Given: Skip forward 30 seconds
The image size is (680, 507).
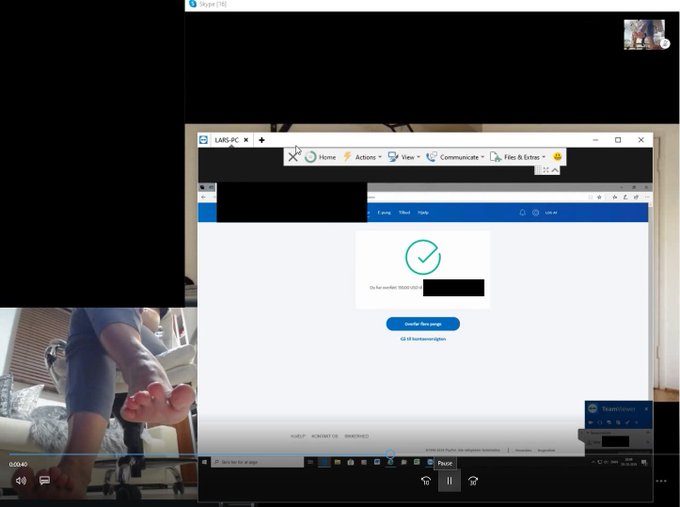Looking at the screenshot, I should (473, 481).
